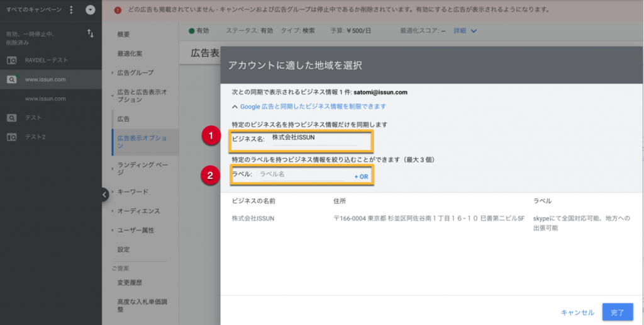Open 高度な入札単価調整 page

142,305
